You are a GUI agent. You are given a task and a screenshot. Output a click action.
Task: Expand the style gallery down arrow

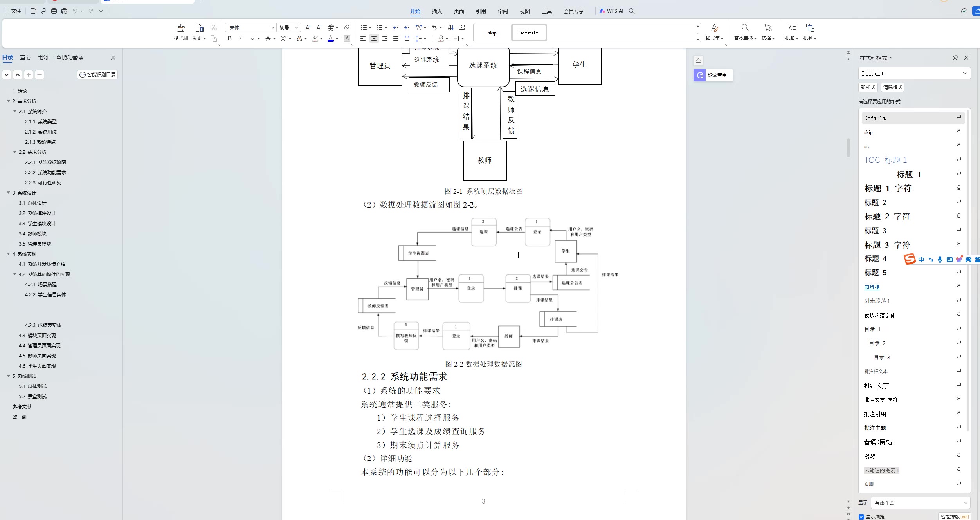(697, 39)
